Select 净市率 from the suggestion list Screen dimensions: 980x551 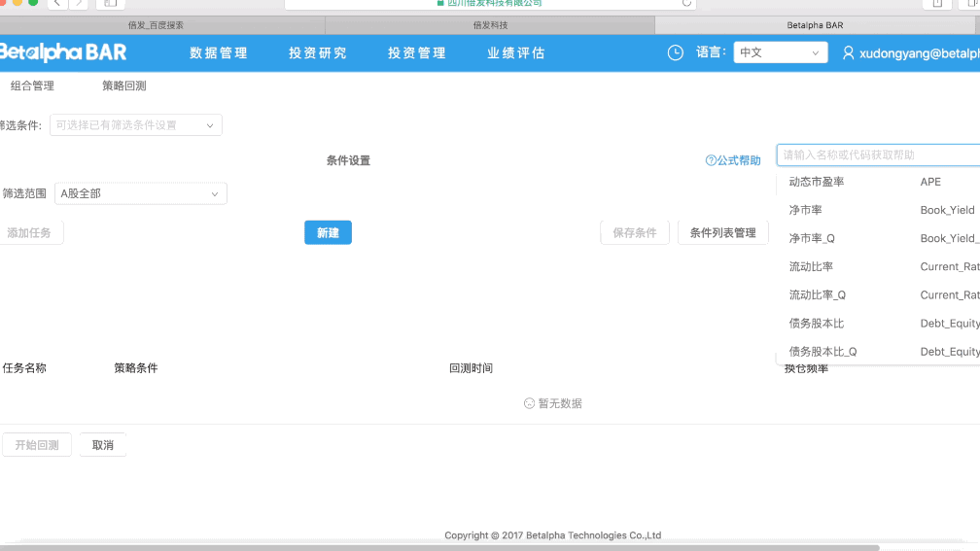[x=805, y=210]
